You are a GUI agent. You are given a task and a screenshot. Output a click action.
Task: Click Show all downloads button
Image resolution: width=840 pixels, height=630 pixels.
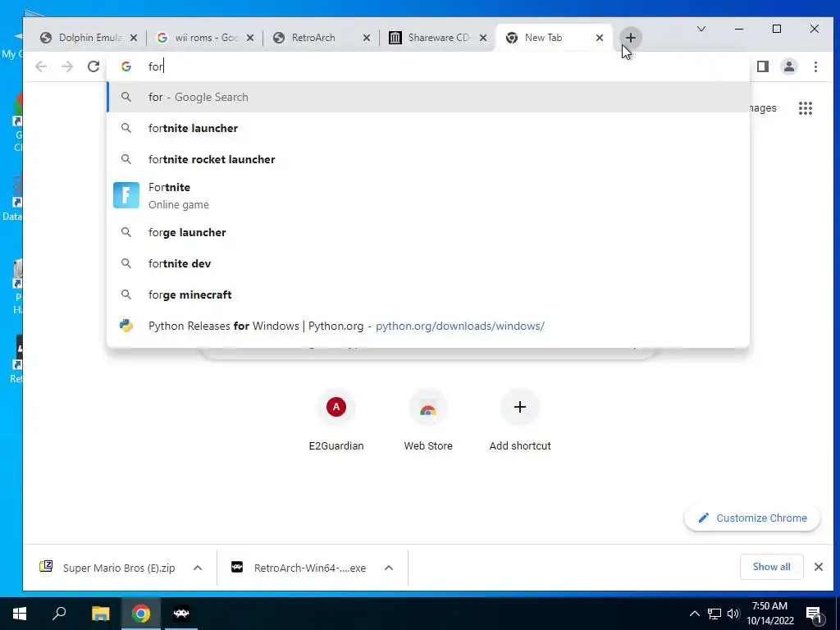coord(771,567)
